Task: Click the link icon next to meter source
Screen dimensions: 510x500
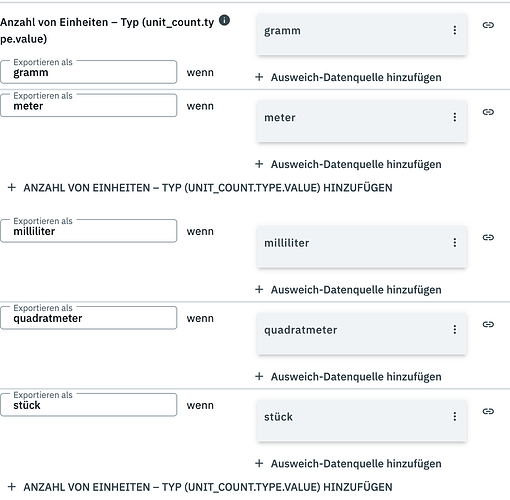Action: point(488,112)
